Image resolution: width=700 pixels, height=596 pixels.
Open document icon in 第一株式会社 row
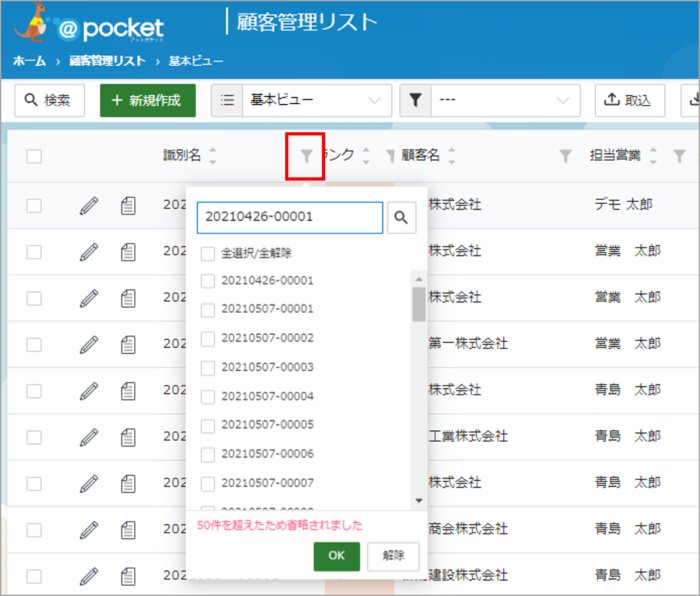[128, 345]
